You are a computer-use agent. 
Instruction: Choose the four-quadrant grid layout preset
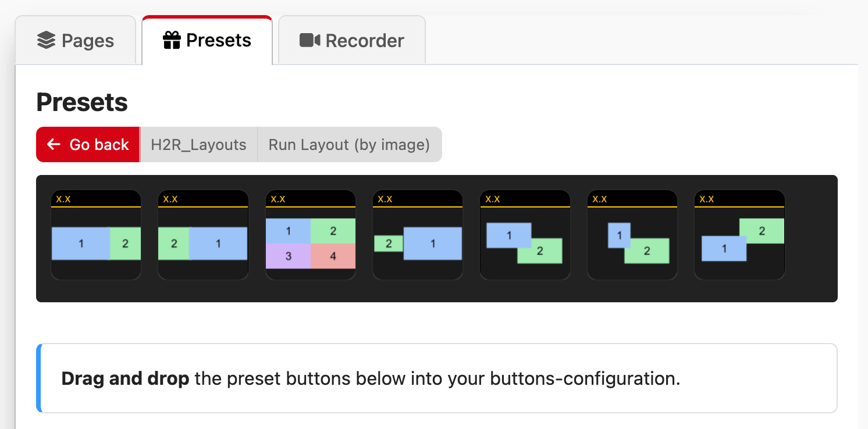point(311,235)
